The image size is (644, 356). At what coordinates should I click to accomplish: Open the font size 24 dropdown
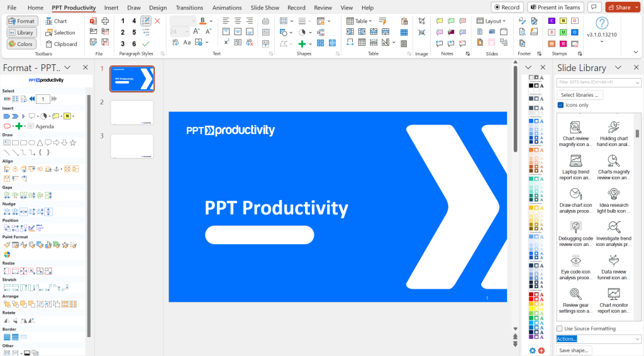(x=187, y=31)
